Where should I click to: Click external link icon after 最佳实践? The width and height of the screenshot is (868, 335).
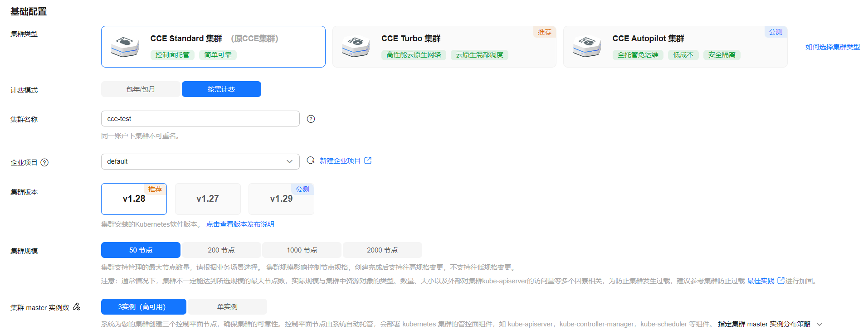tap(781, 281)
